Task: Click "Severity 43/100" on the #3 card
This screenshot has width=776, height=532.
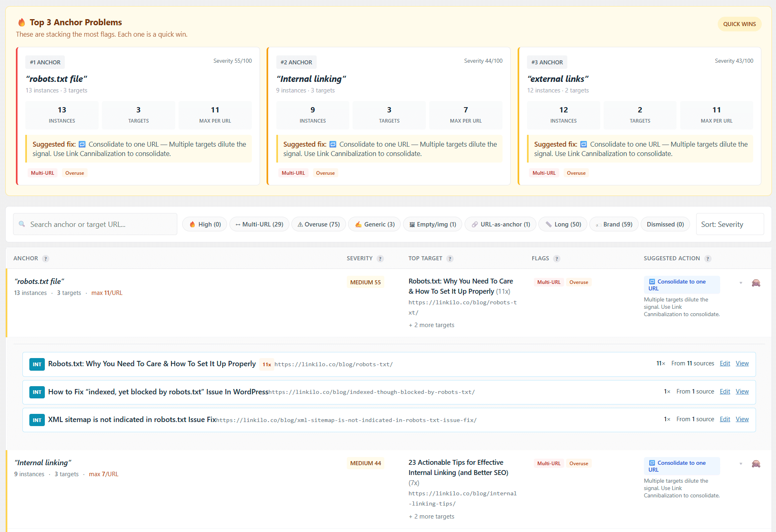Action: 734,61
